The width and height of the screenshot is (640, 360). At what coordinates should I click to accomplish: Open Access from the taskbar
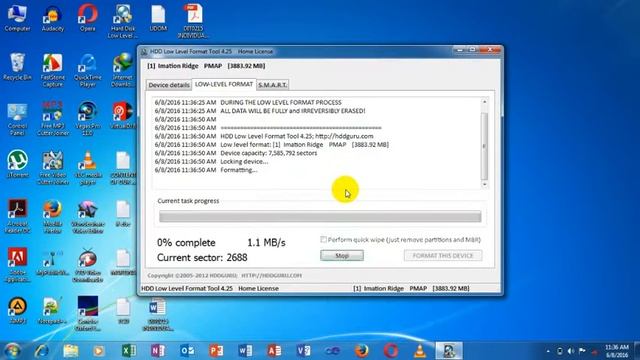(x=274, y=351)
